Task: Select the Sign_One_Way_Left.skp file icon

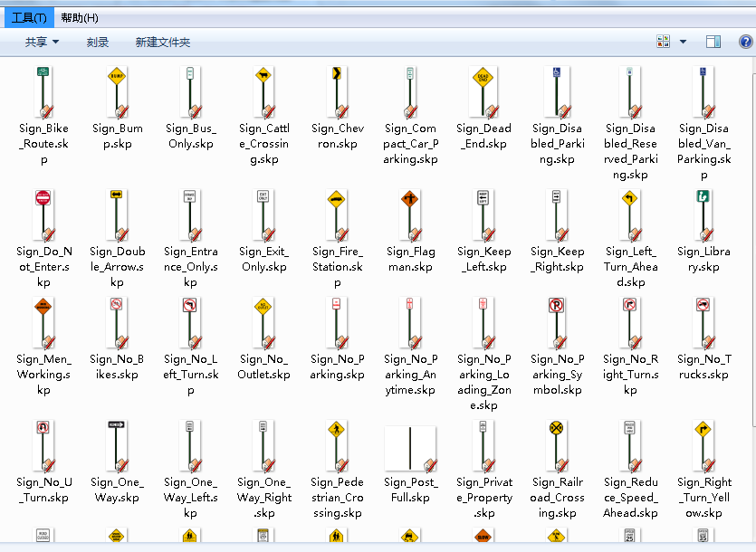Action: coord(190,446)
